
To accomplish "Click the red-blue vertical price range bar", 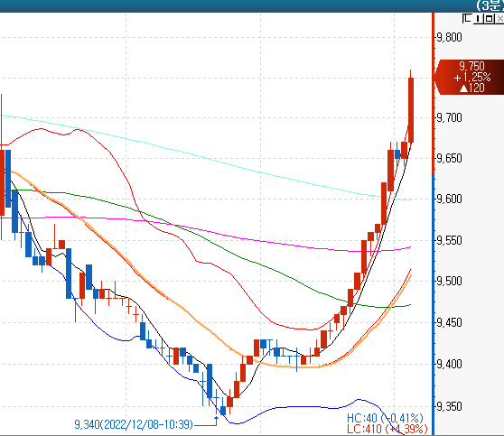I will coord(434,224).
